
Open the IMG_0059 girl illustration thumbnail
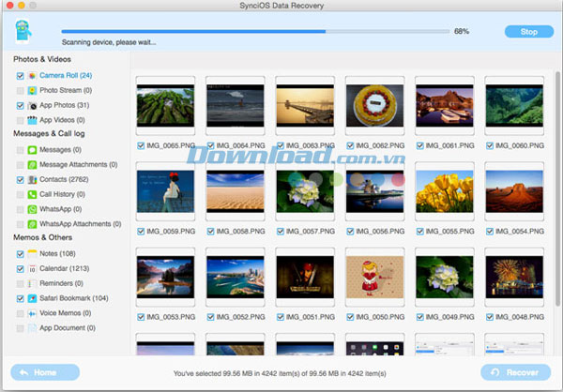(165, 191)
